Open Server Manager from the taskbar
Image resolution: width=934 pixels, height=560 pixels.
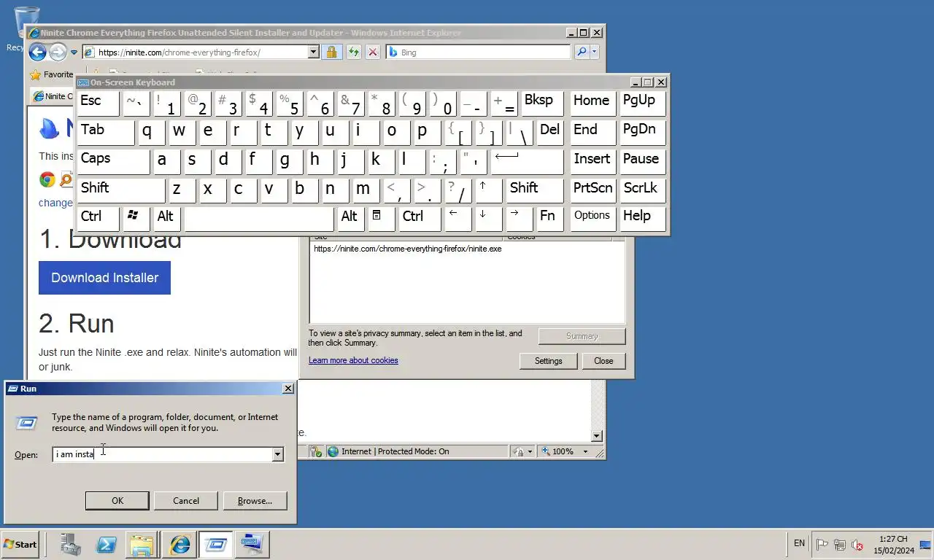[x=71, y=544]
